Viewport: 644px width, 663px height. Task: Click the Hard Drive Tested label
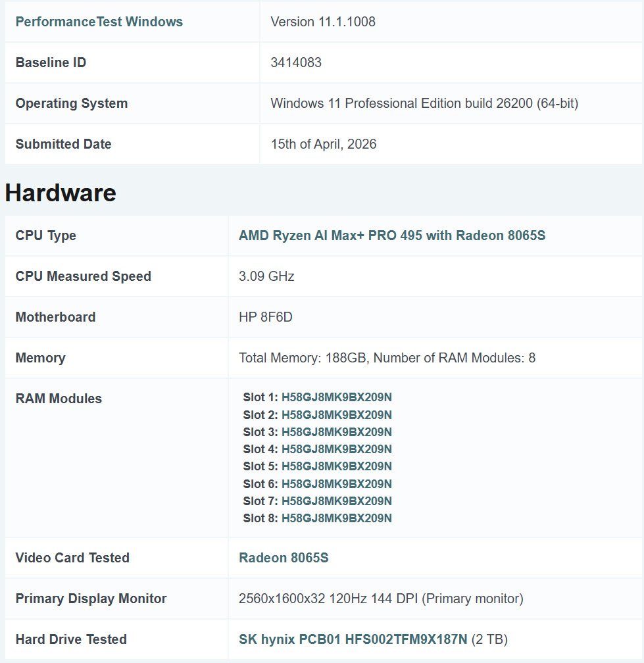[71, 639]
